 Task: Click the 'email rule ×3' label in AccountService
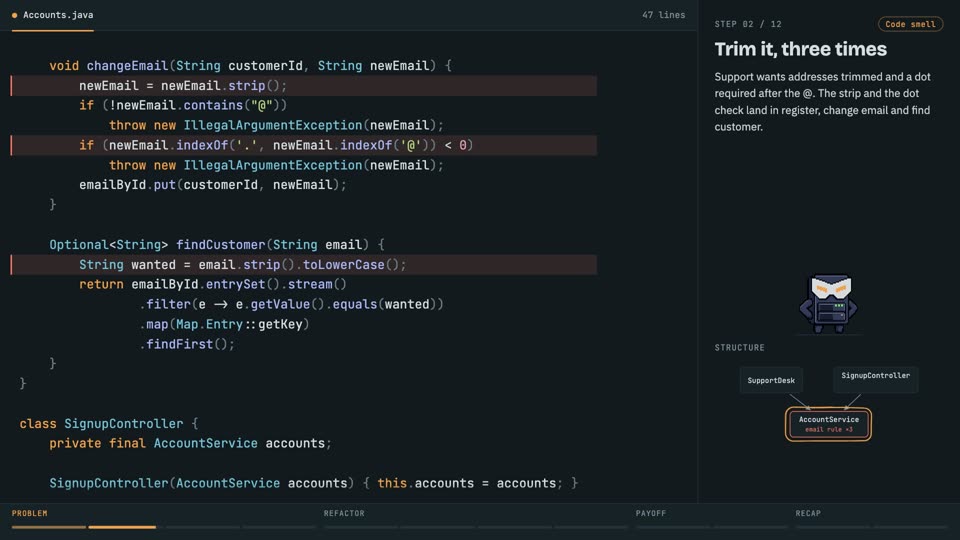point(828,429)
